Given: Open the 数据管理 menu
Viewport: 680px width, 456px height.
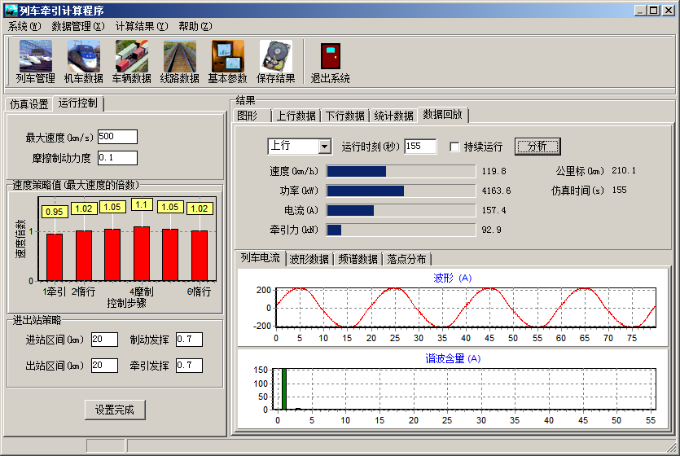Looking at the screenshot, I should point(77,25).
